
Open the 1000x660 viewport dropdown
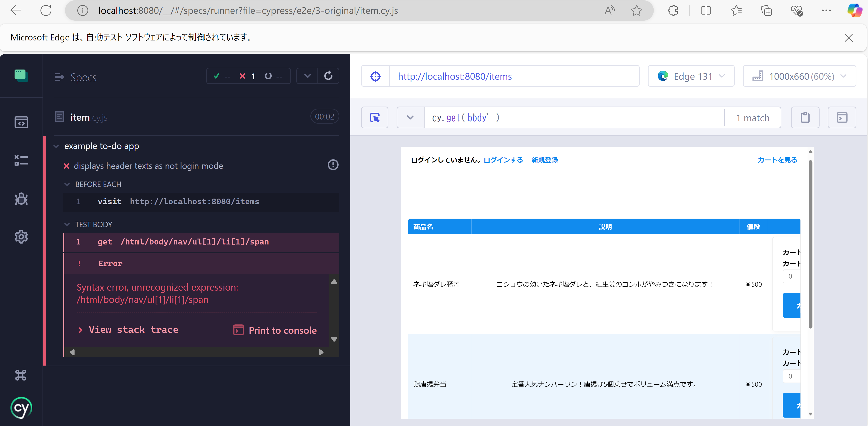[x=799, y=76]
